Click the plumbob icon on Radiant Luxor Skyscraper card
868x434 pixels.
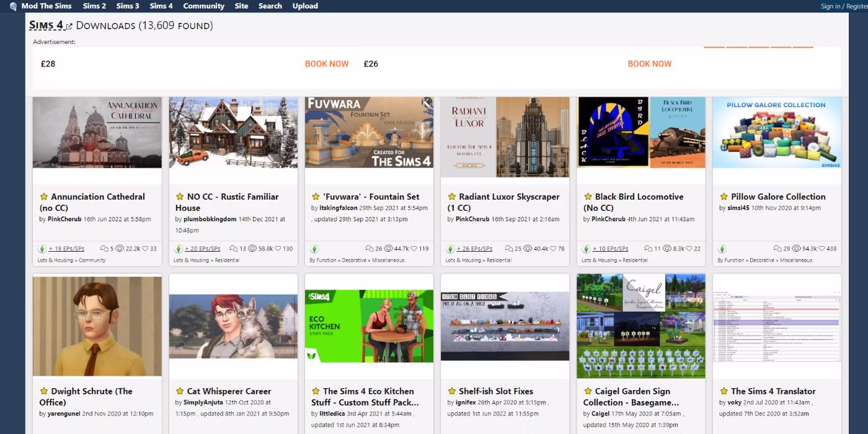pos(450,249)
